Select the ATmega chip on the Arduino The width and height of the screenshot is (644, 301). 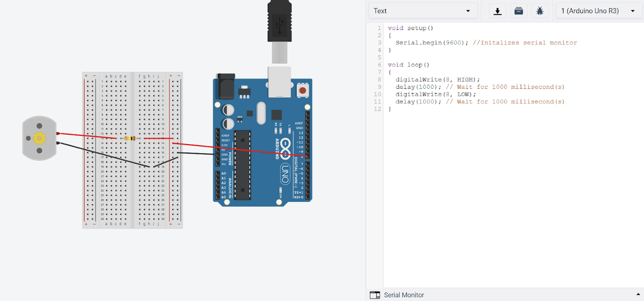point(243,164)
